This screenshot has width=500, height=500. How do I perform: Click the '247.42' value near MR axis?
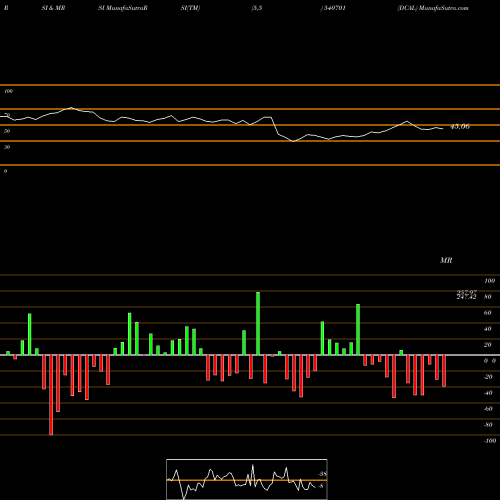[466, 297]
